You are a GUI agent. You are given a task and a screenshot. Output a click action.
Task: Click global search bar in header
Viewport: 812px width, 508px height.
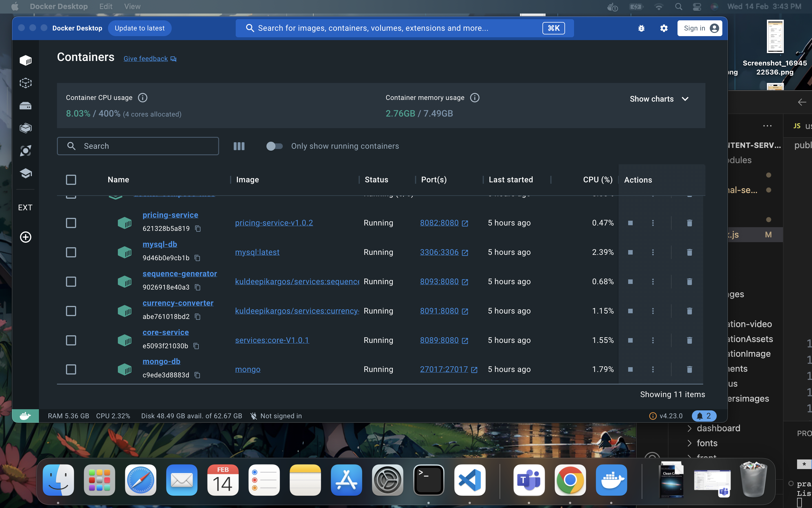click(404, 28)
